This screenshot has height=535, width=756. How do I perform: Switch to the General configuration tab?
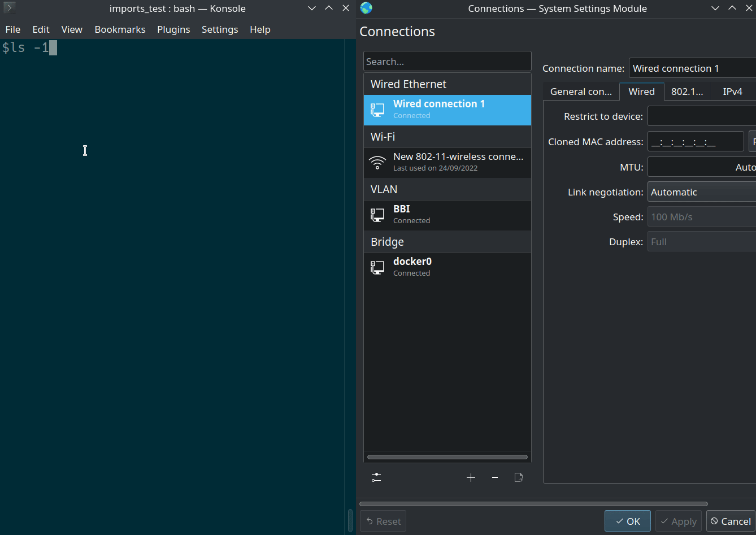pos(581,92)
